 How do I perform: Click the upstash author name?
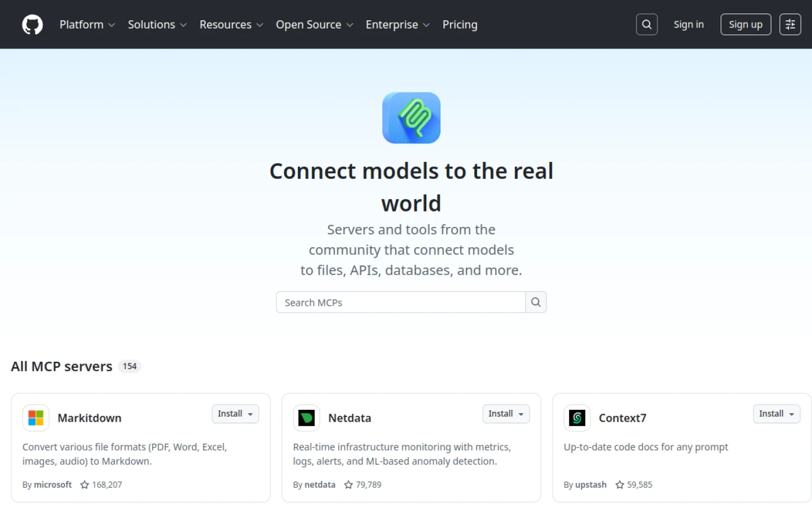591,485
